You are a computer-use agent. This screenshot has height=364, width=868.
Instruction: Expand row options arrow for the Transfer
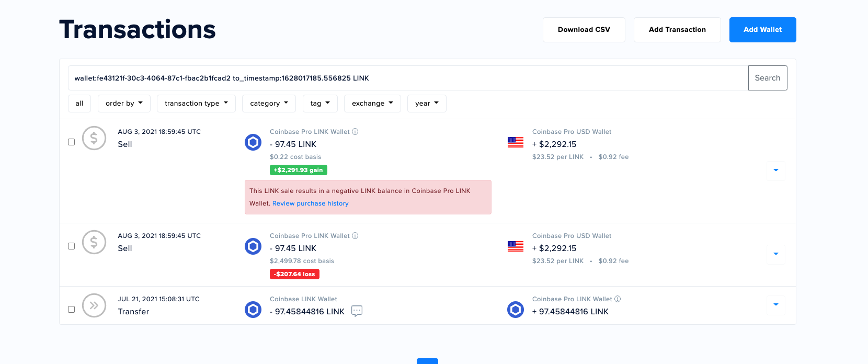[776, 305]
